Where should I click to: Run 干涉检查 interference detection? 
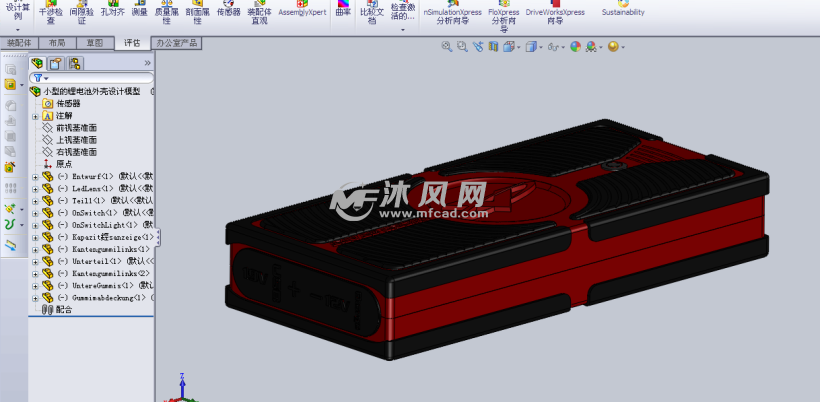point(51,12)
